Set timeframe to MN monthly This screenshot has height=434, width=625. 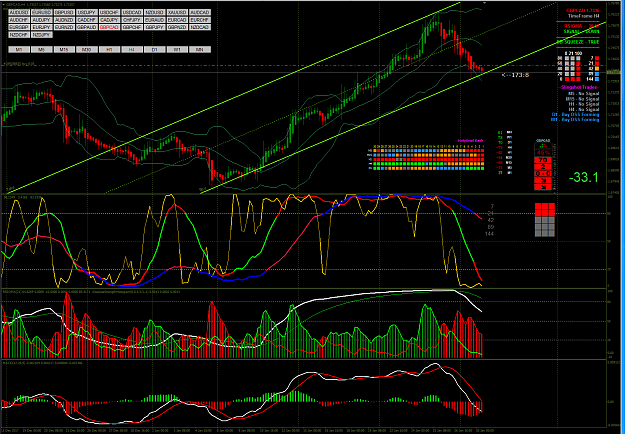click(x=200, y=49)
